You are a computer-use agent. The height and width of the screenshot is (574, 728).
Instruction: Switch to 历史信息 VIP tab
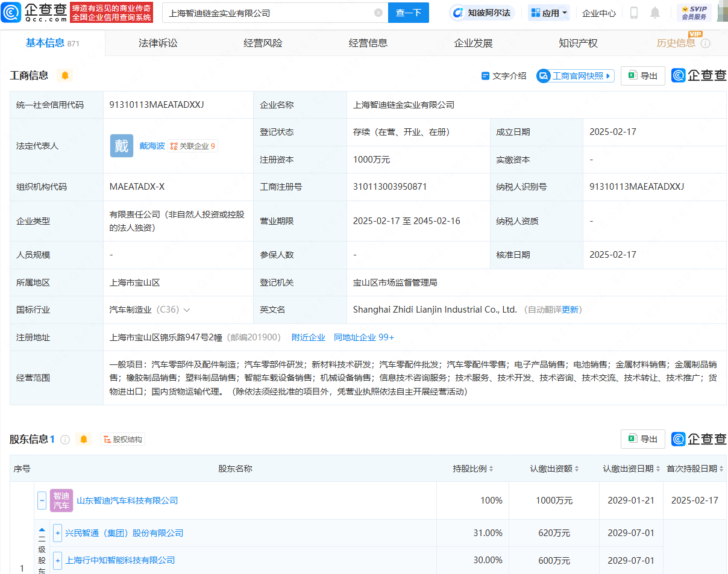pyautogui.click(x=676, y=43)
